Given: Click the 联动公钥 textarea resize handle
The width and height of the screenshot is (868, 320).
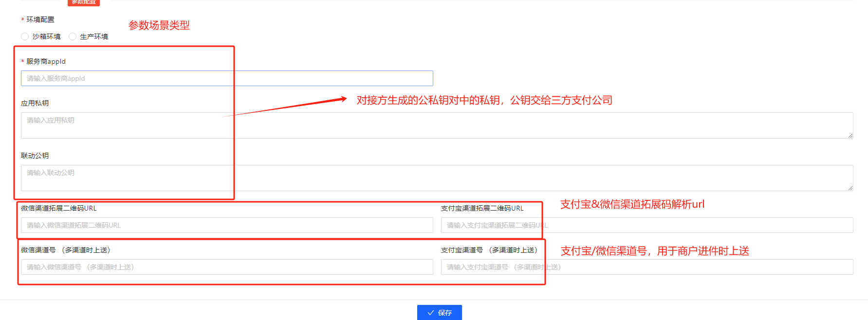Looking at the screenshot, I should click(x=850, y=188).
